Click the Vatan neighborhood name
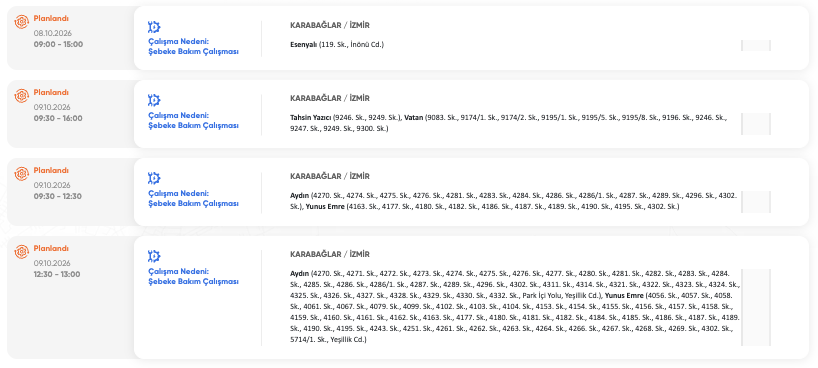The height and width of the screenshot is (368, 818). pos(414,118)
